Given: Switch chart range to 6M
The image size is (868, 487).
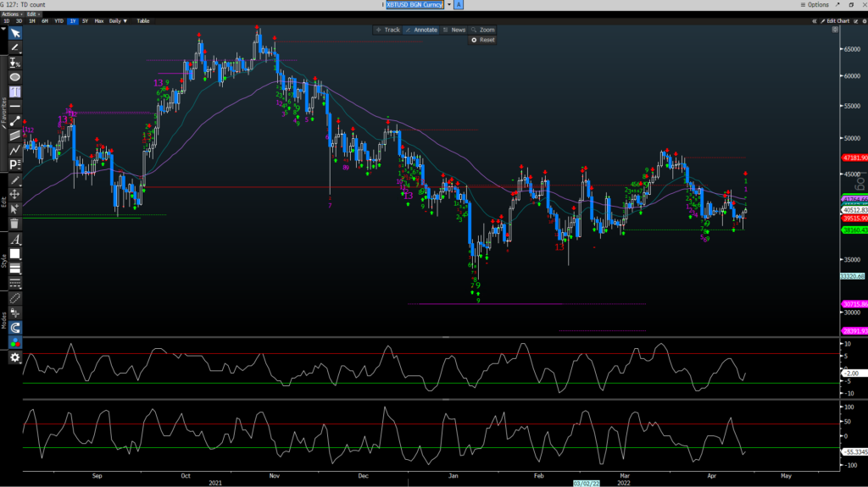Looking at the screenshot, I should pos(45,21).
